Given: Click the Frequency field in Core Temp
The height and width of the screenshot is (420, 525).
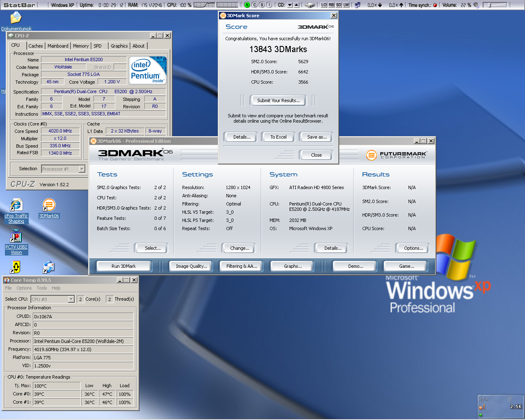Looking at the screenshot, I should pyautogui.click(x=83, y=349).
